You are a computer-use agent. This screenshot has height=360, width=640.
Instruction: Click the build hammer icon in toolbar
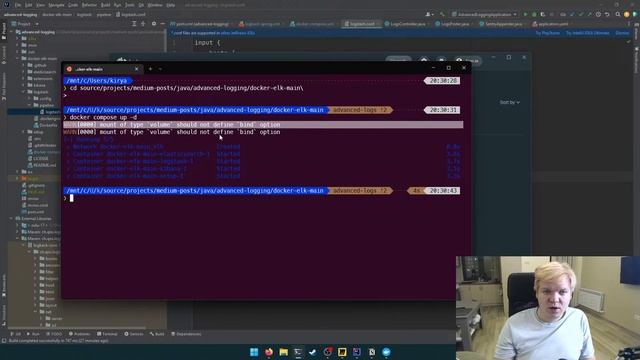click(442, 14)
